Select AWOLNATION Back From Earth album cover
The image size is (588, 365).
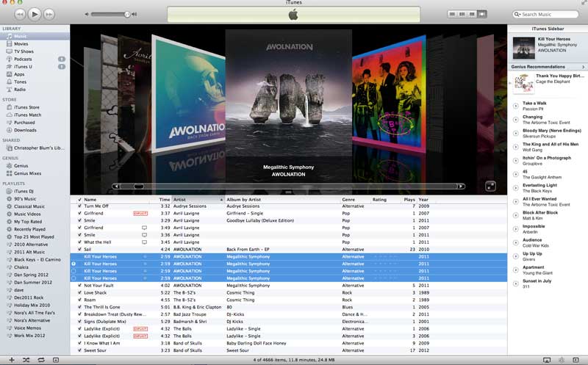click(x=188, y=93)
